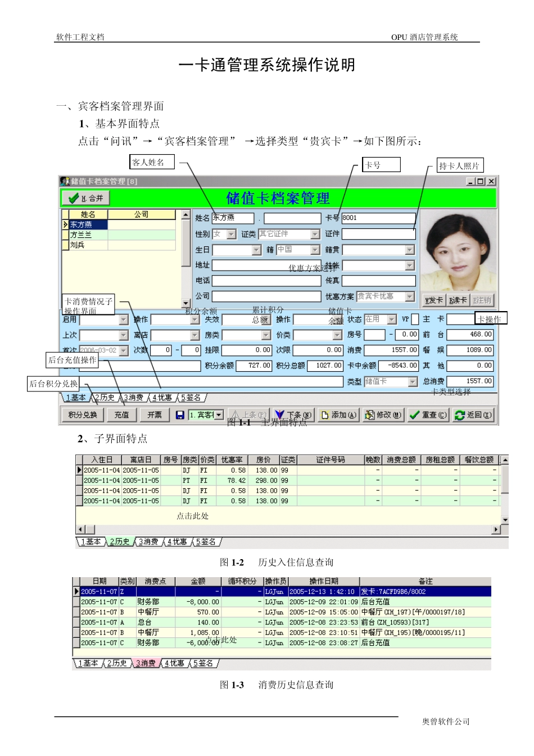Click the 注销 cancel card button

tap(482, 300)
